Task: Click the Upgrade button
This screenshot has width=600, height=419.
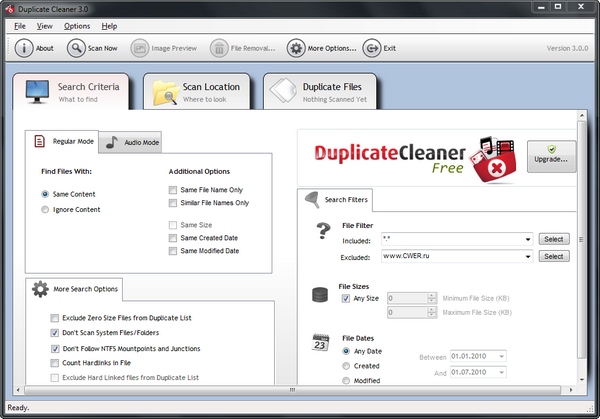Action: [552, 155]
